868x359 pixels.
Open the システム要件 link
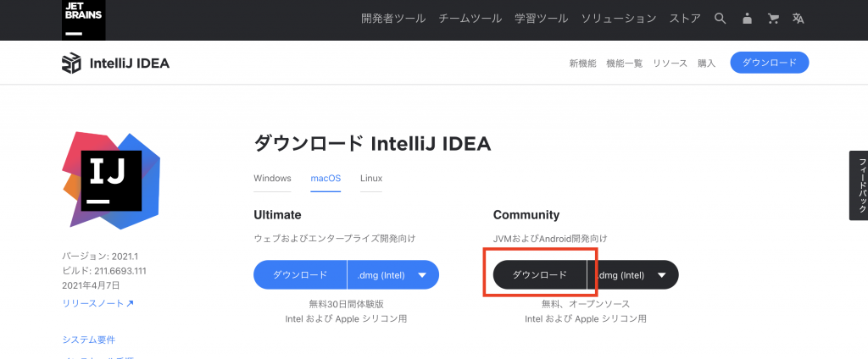(88, 340)
